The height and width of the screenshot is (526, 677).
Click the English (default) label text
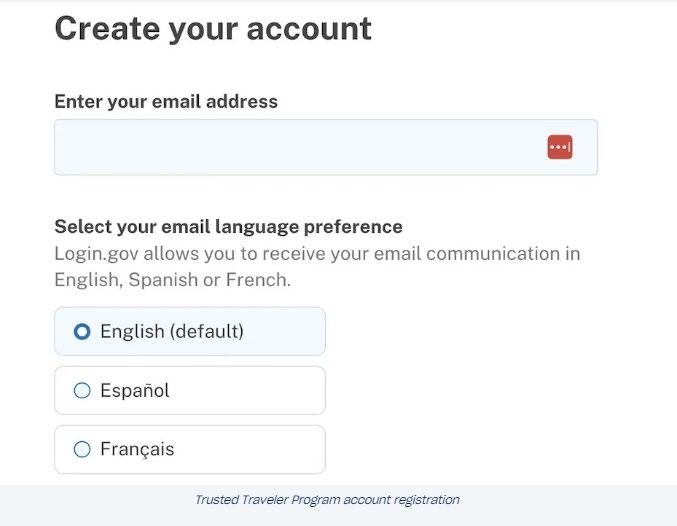pyautogui.click(x=135, y=331)
